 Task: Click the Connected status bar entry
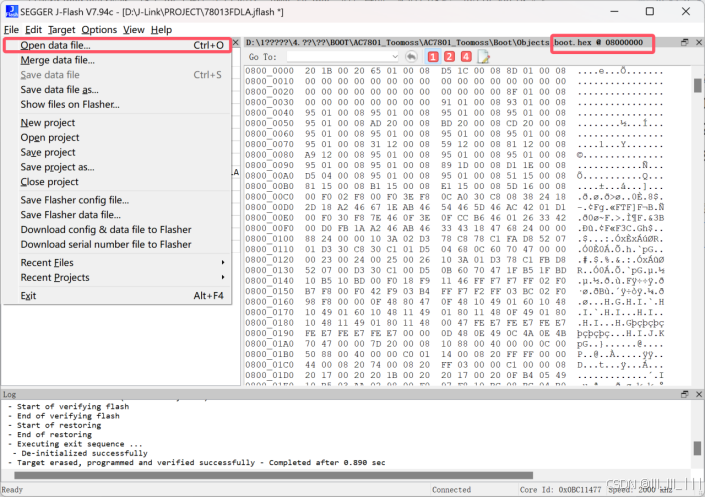coord(451,490)
